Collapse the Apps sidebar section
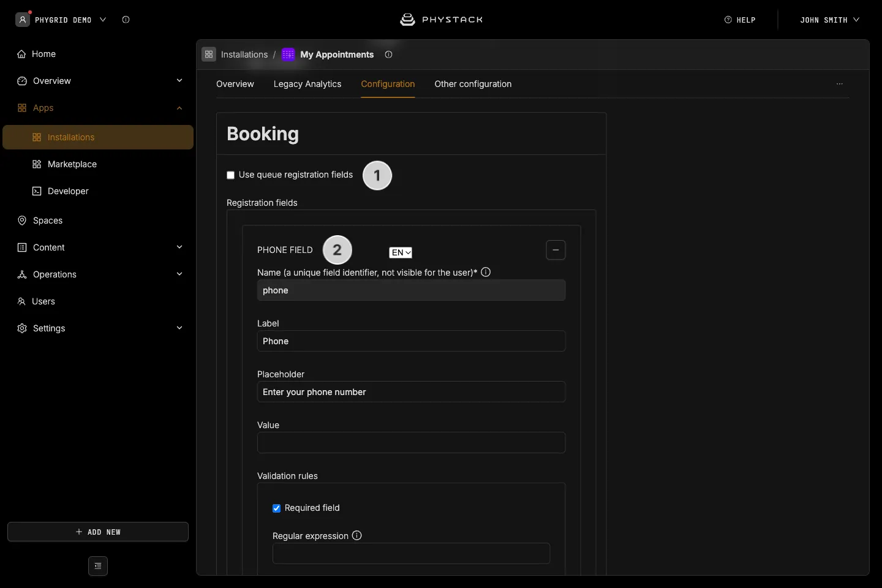The width and height of the screenshot is (882, 588). [179, 108]
